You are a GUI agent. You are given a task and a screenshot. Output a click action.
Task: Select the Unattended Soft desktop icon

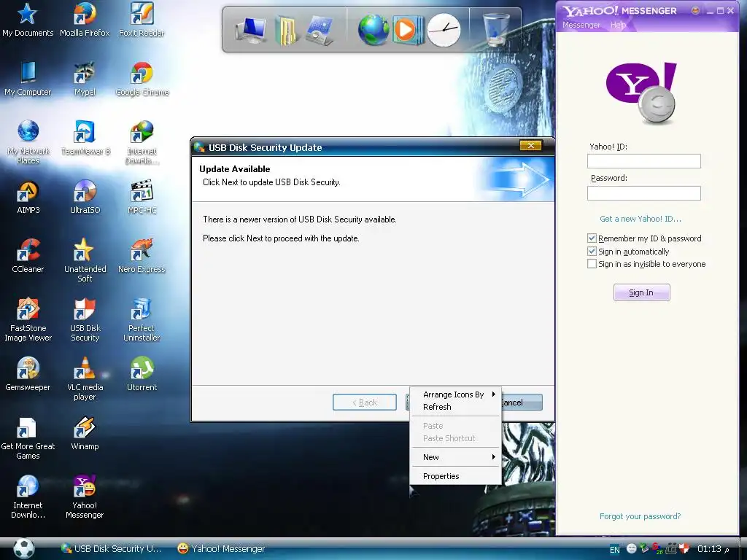(85, 260)
